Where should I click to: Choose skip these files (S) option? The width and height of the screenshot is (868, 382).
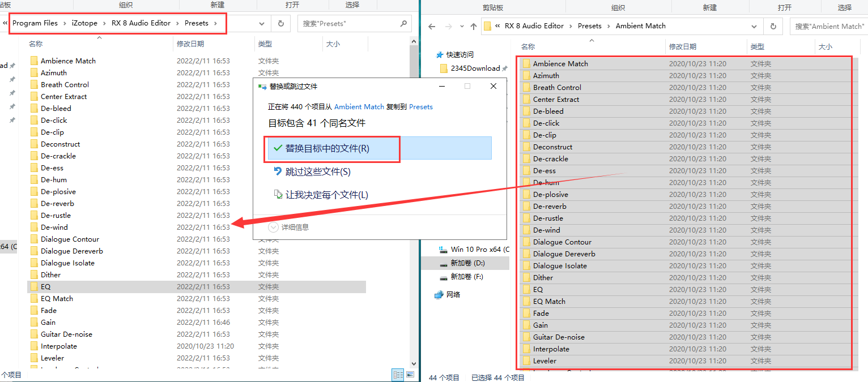pyautogui.click(x=318, y=171)
